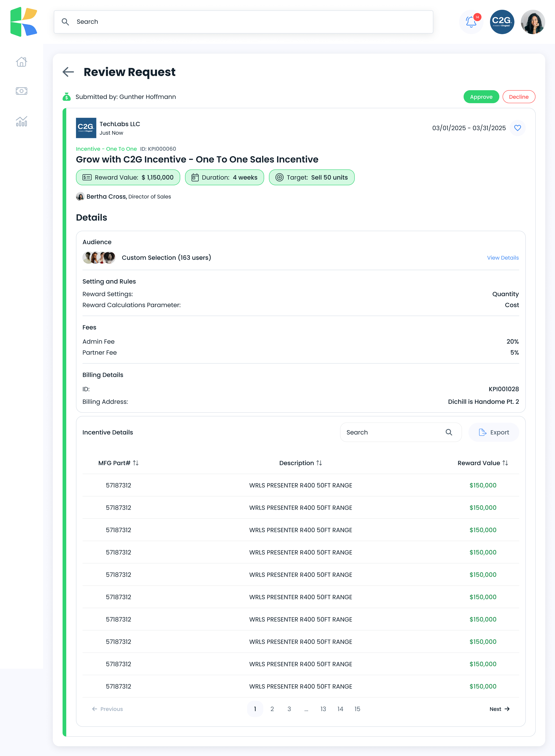Open the analytics chart sidebar icon

21,121
